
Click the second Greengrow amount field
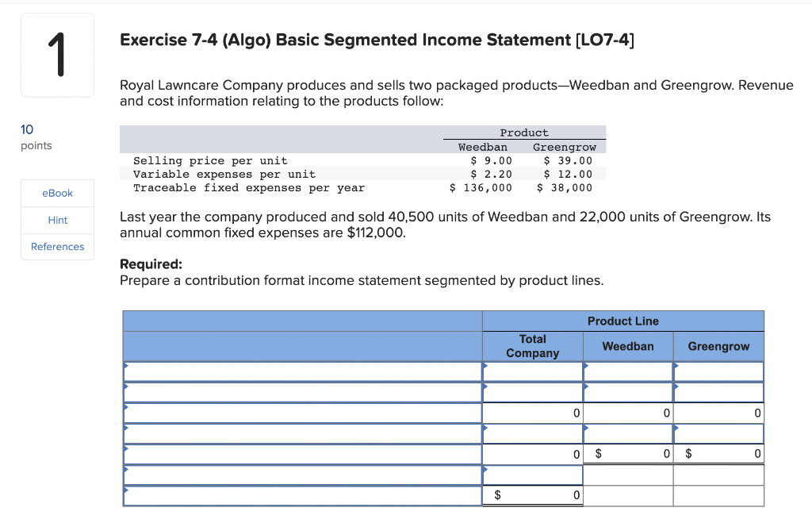718,392
